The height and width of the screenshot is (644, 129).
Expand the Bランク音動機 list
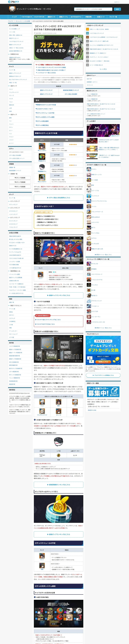(20, 187)
